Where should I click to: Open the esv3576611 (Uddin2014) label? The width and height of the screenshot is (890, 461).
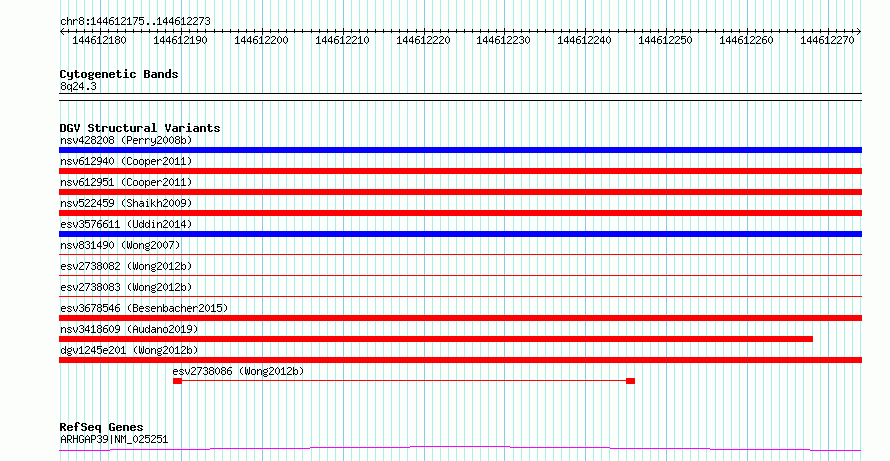click(x=126, y=224)
